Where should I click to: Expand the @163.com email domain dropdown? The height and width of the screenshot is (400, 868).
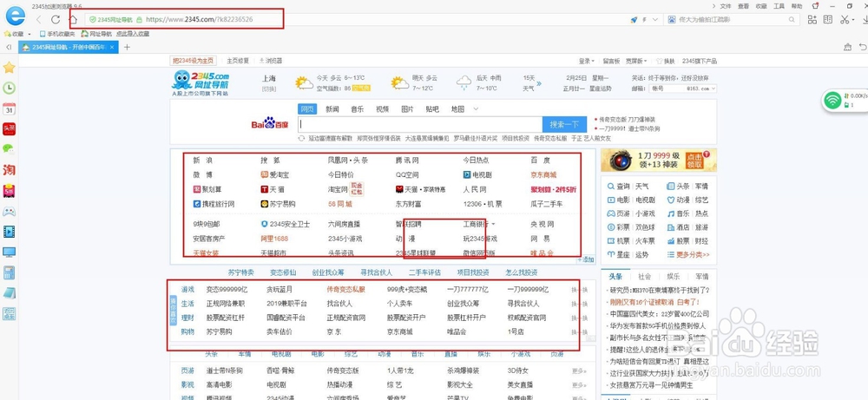[713, 89]
